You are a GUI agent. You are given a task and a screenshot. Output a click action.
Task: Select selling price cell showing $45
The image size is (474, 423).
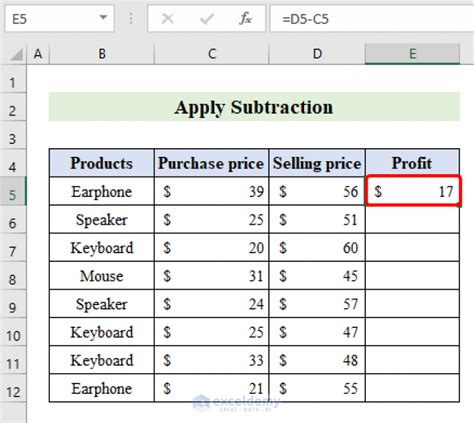pyautogui.click(x=317, y=276)
